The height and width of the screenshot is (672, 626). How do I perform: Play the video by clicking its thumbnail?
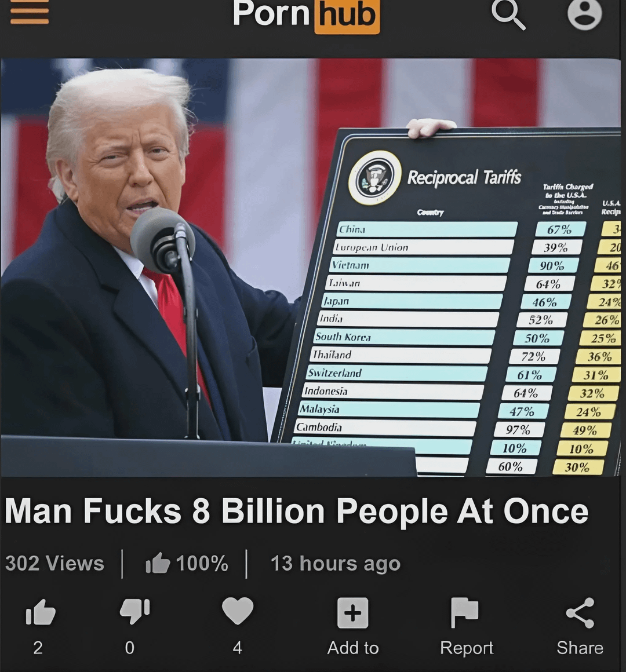[311, 268]
